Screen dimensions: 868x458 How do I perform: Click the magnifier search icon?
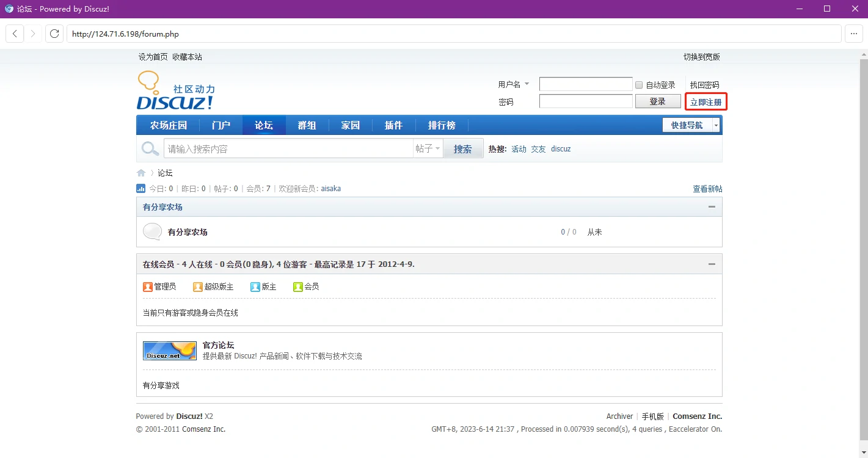150,148
